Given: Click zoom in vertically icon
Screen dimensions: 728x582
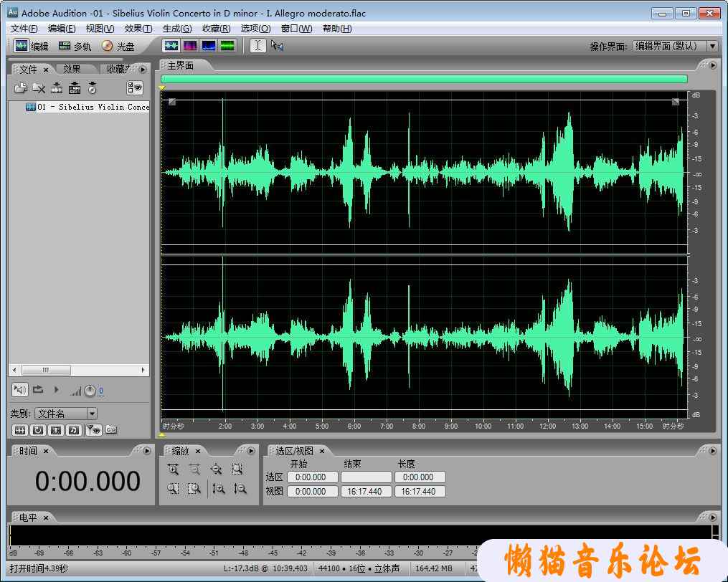Looking at the screenshot, I should pos(219,488).
